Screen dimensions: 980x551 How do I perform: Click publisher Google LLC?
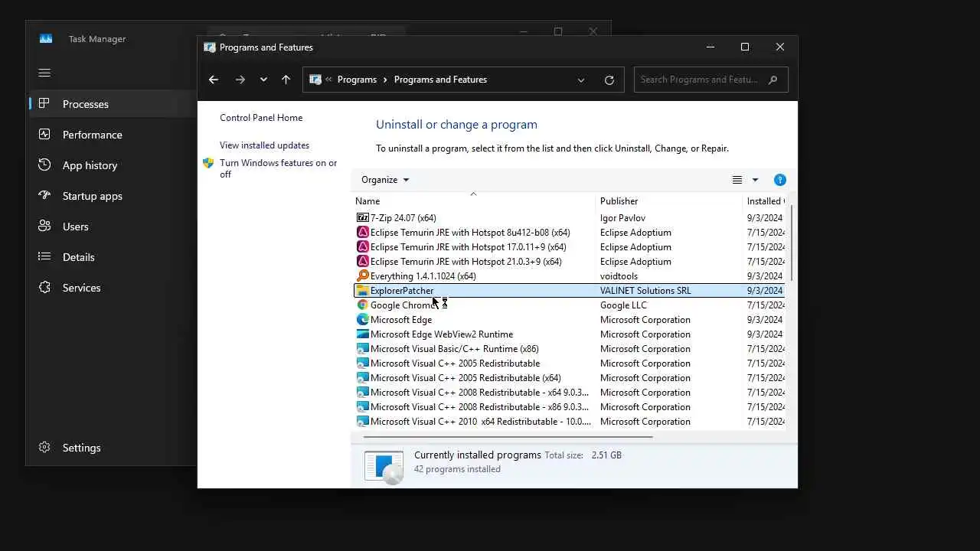(623, 305)
